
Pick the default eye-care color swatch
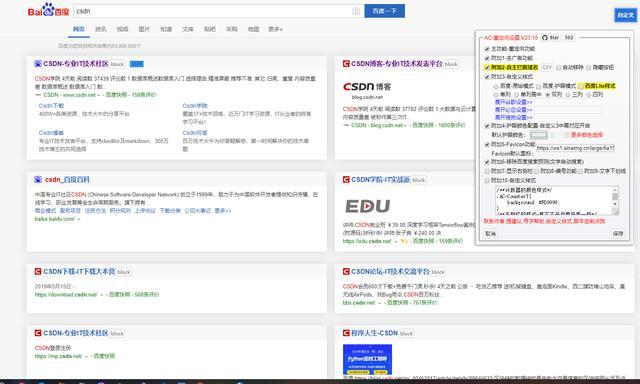(538, 135)
